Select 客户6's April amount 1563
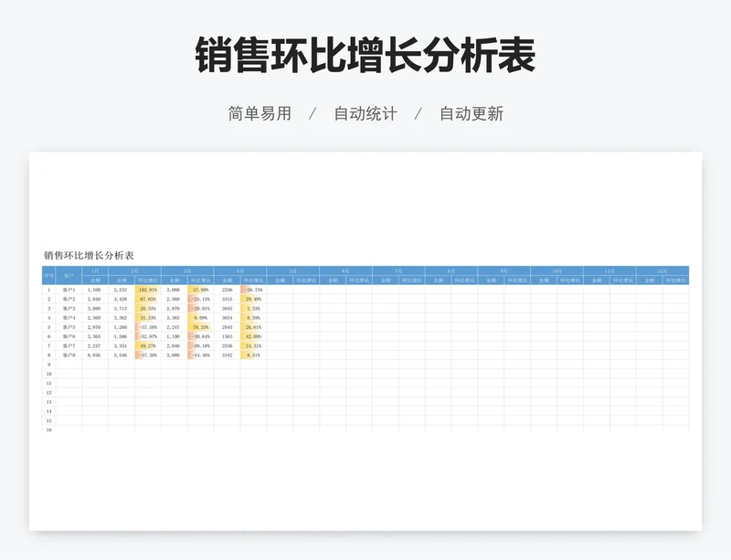Viewport: 731px width, 560px height. 227,336
